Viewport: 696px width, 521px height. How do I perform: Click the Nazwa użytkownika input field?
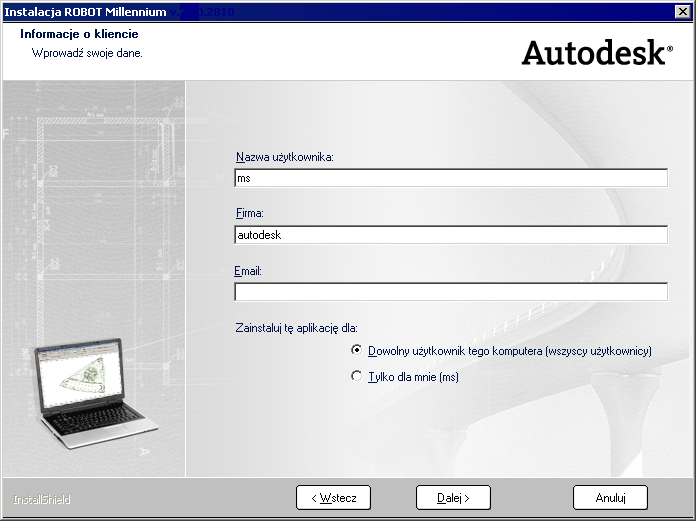[451, 178]
